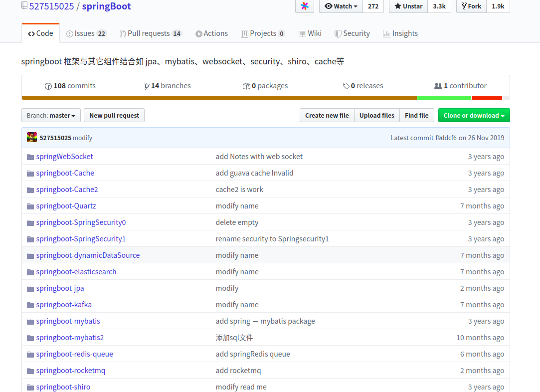Click the 527515025 committer avatar
The height and width of the screenshot is (392, 540).
click(x=32, y=138)
